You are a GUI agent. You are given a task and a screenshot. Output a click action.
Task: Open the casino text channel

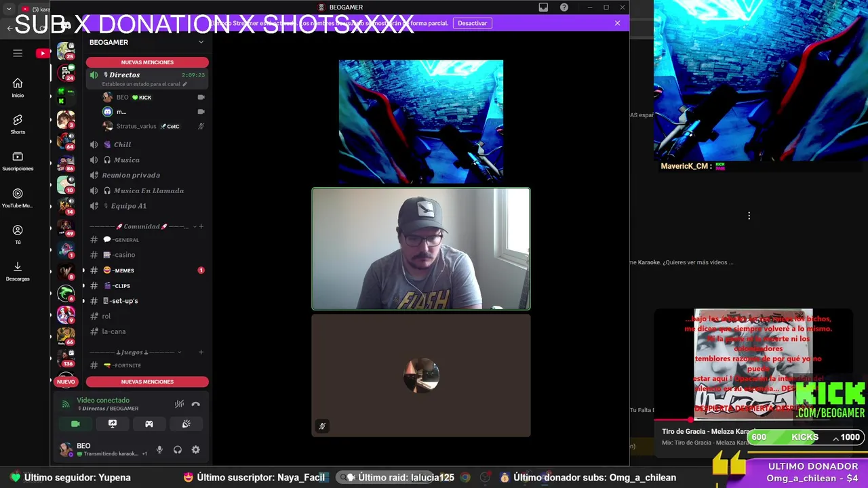coord(147,255)
